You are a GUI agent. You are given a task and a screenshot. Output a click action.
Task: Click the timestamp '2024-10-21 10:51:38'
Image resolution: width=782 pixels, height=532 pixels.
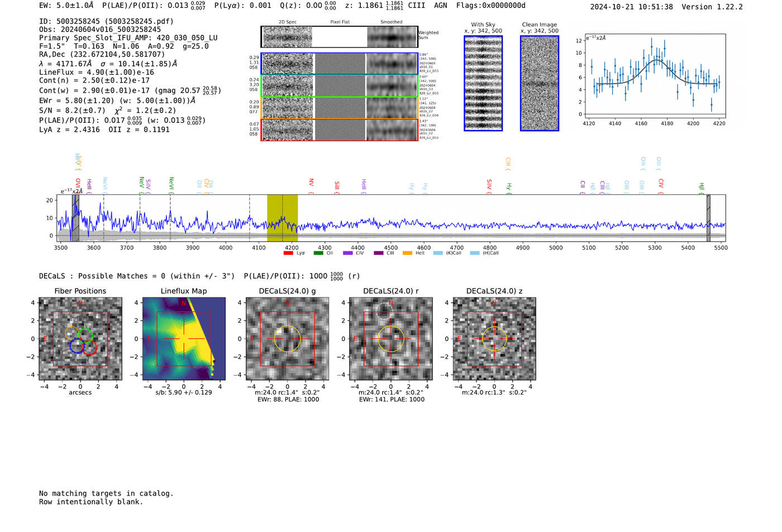632,7
